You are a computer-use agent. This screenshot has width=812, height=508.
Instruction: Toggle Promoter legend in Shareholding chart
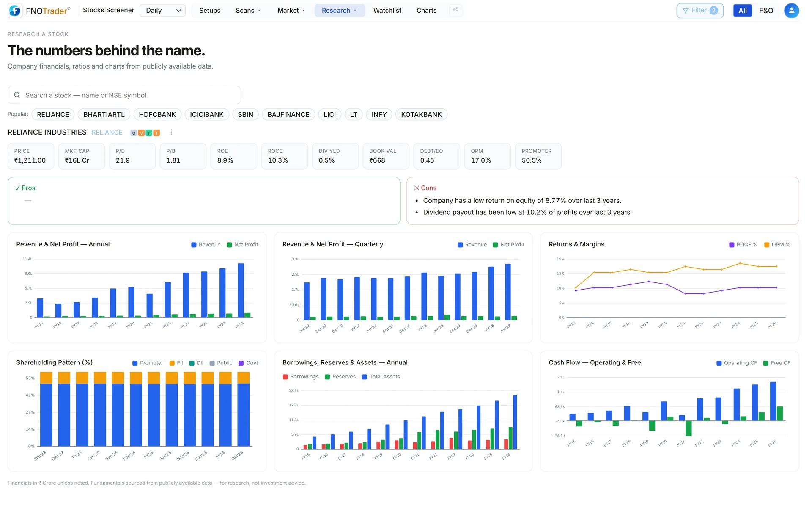[148, 363]
